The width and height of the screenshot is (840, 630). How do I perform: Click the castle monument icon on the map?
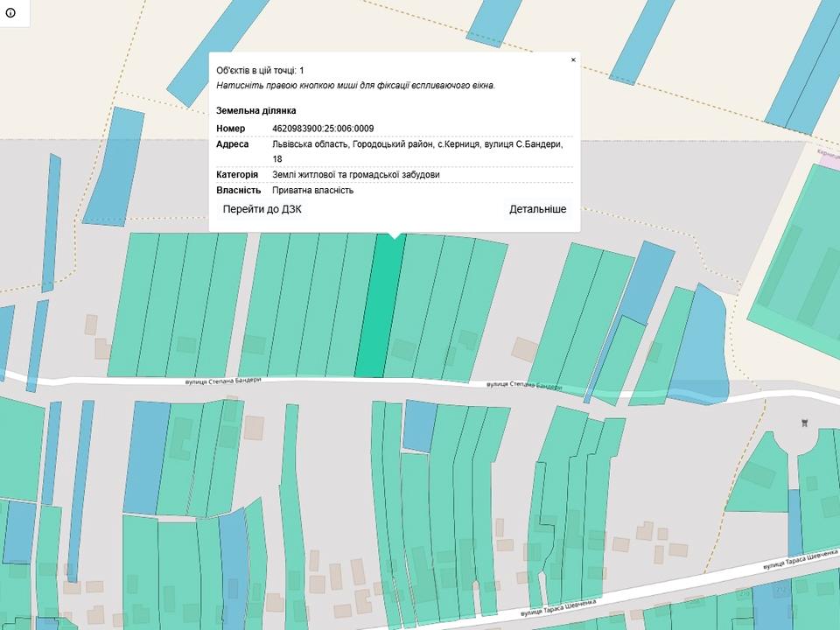(x=804, y=423)
